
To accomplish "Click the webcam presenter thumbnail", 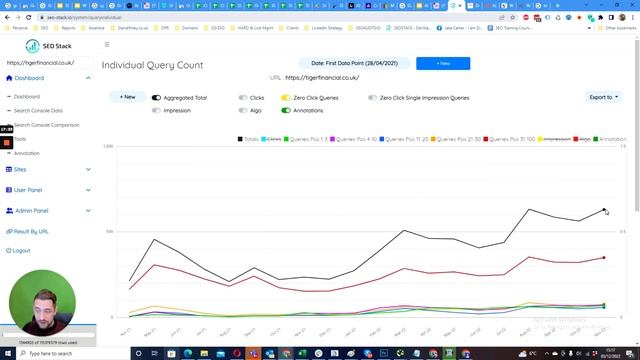I will (x=42, y=302).
